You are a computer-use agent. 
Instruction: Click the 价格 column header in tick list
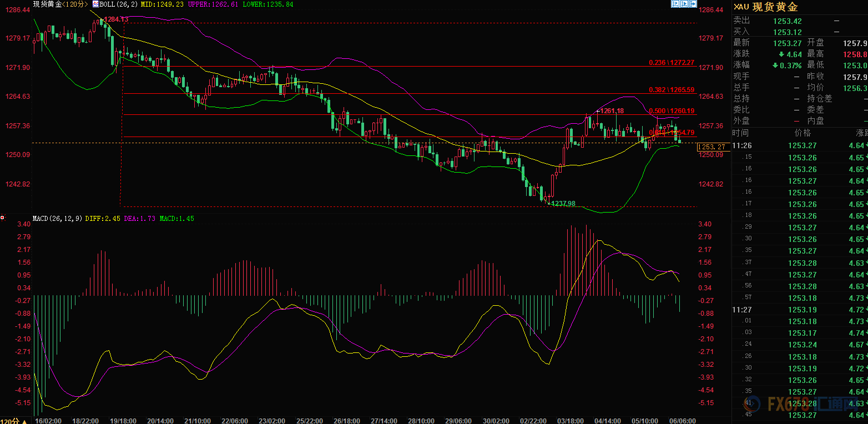click(803, 133)
